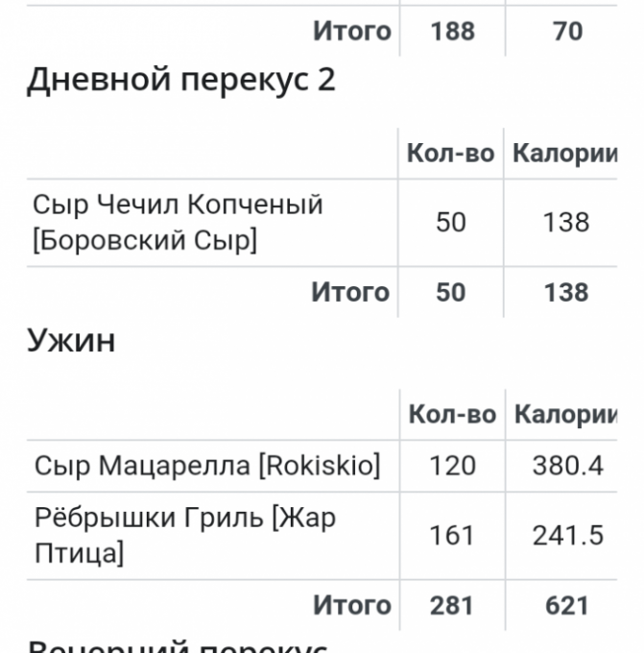Click the total calories value 70 at top
Screen dimensions: 644x653
click(567, 31)
